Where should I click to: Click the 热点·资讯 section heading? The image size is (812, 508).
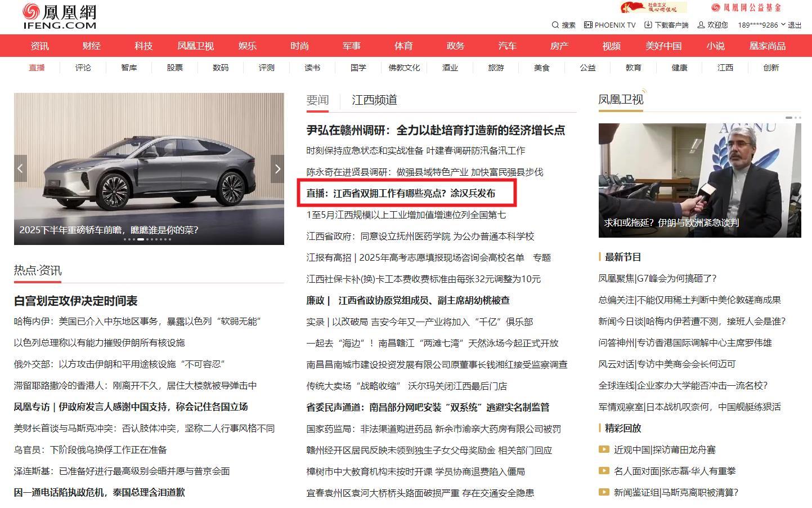click(x=38, y=270)
